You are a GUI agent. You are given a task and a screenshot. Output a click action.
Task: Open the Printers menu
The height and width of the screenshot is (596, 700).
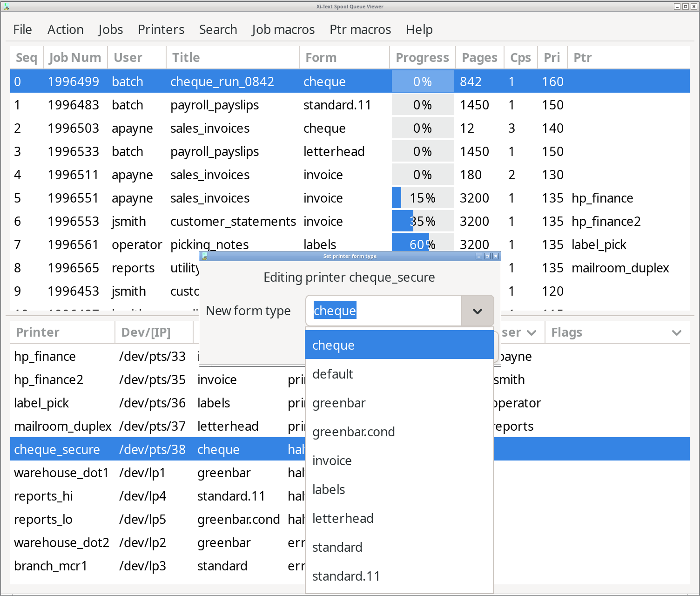161,29
